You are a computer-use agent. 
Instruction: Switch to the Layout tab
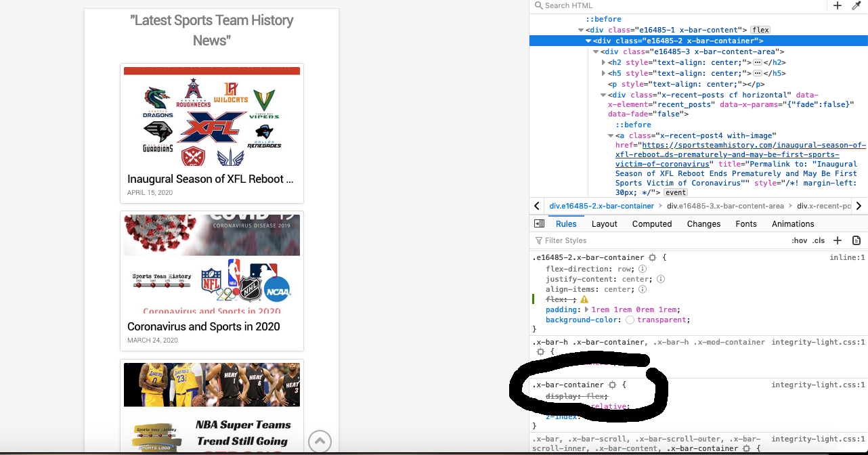[605, 223]
